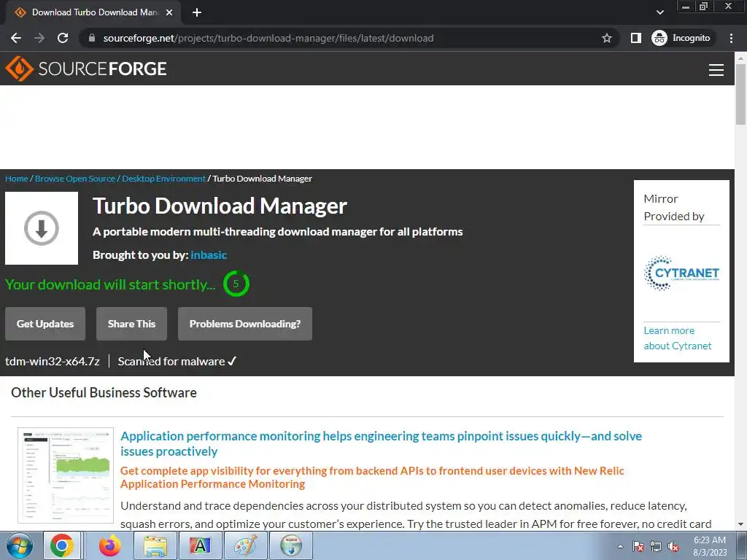Reload the current page
The width and height of the screenshot is (747, 560).
[63, 38]
